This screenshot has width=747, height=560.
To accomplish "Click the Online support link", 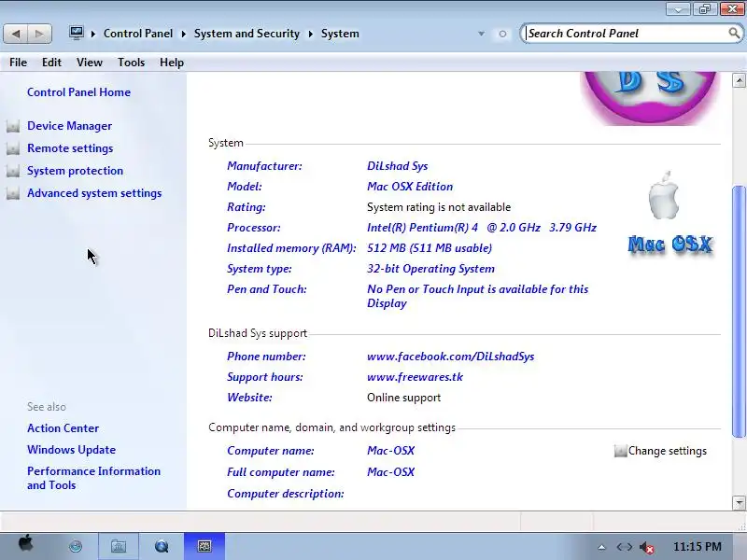I will click(403, 398).
